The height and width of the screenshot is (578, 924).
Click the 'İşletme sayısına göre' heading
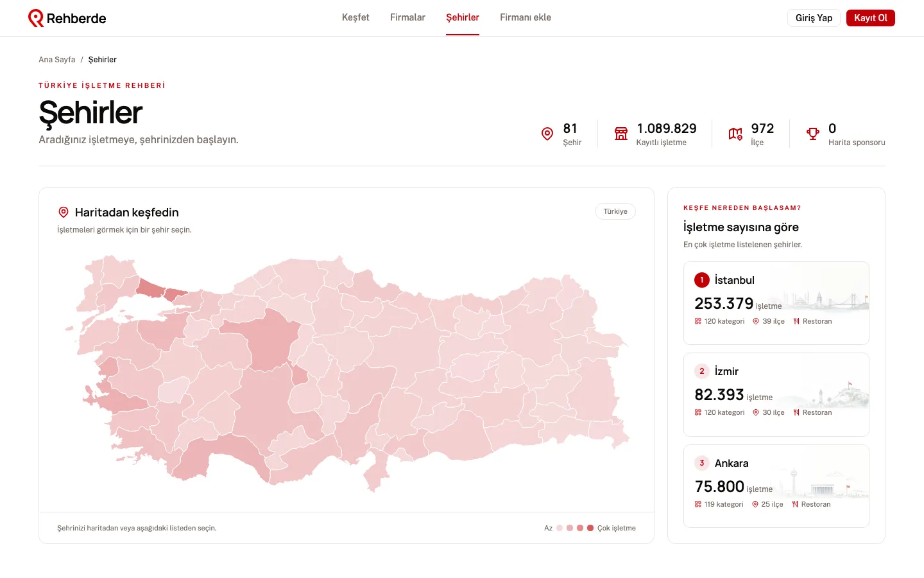(741, 227)
